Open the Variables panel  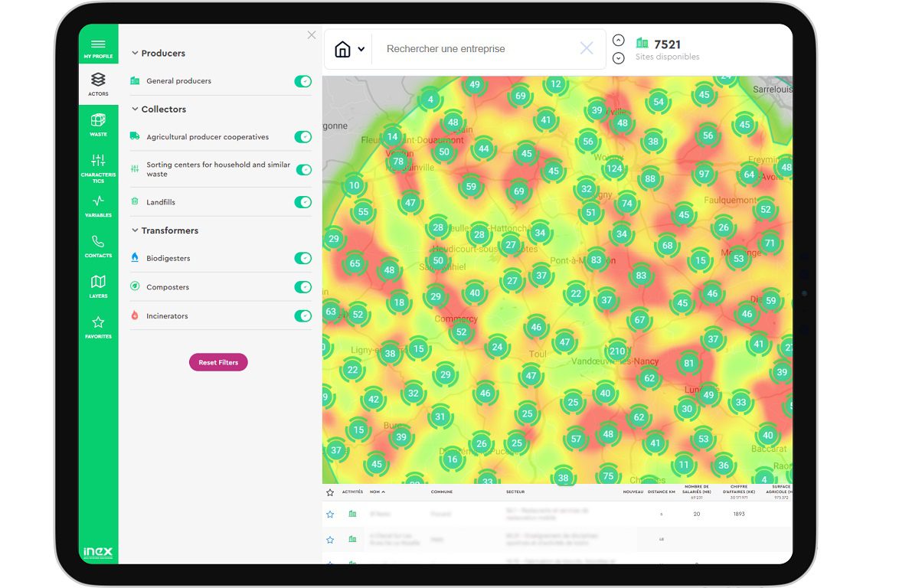[x=98, y=205]
